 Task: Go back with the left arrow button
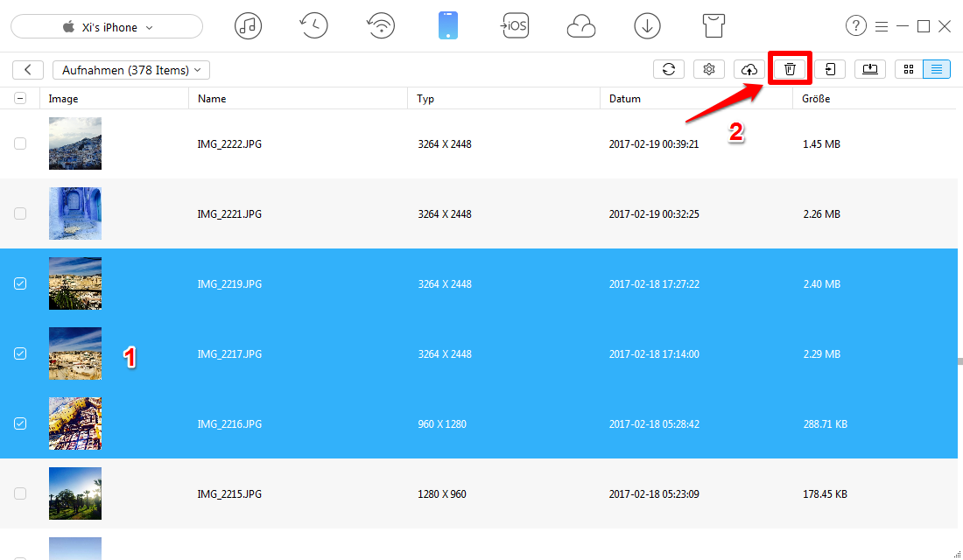click(x=28, y=70)
